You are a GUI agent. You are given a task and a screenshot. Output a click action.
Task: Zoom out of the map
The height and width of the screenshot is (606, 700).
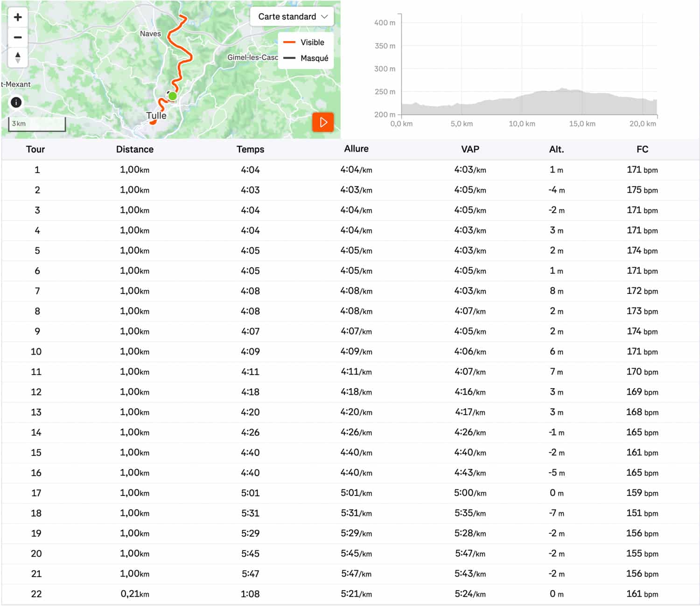(x=18, y=37)
